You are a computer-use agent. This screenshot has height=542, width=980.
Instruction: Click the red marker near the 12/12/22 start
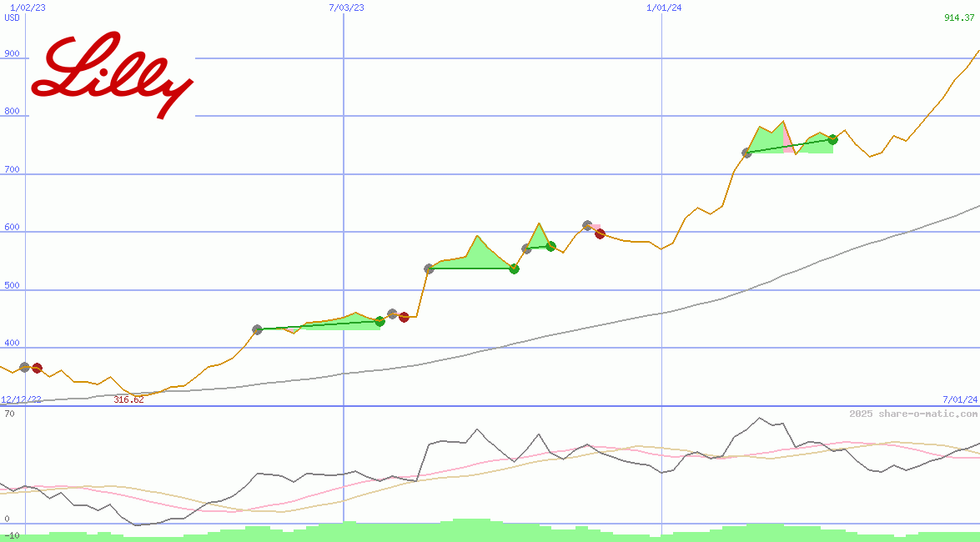click(37, 369)
